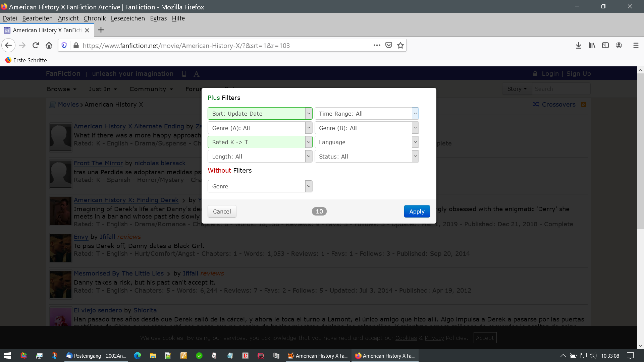Open Without Filters Genre dropdown
This screenshot has height=362, width=644.
pos(260,186)
